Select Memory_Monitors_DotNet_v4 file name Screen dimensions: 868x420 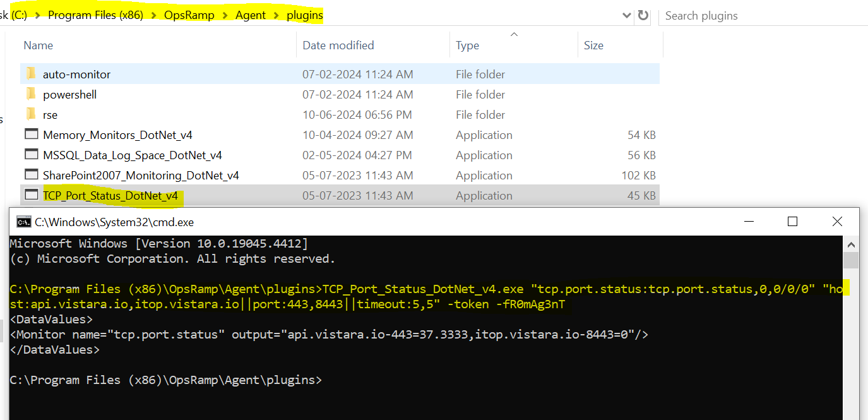pyautogui.click(x=117, y=135)
